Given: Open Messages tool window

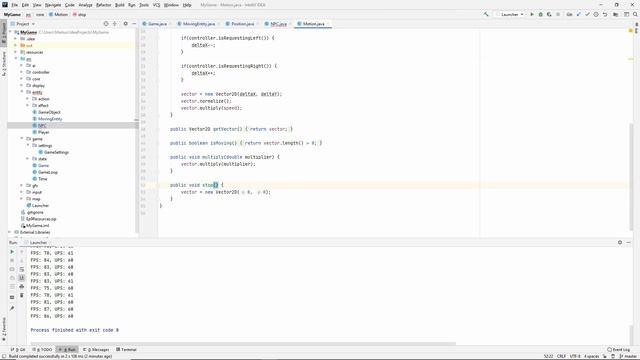Looking at the screenshot, I should pyautogui.click(x=96, y=349).
